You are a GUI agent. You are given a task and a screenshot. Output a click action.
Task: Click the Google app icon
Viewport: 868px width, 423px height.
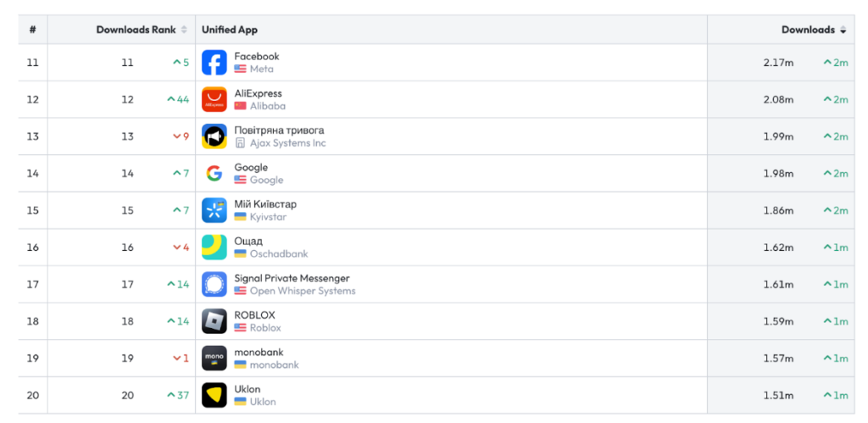point(214,174)
